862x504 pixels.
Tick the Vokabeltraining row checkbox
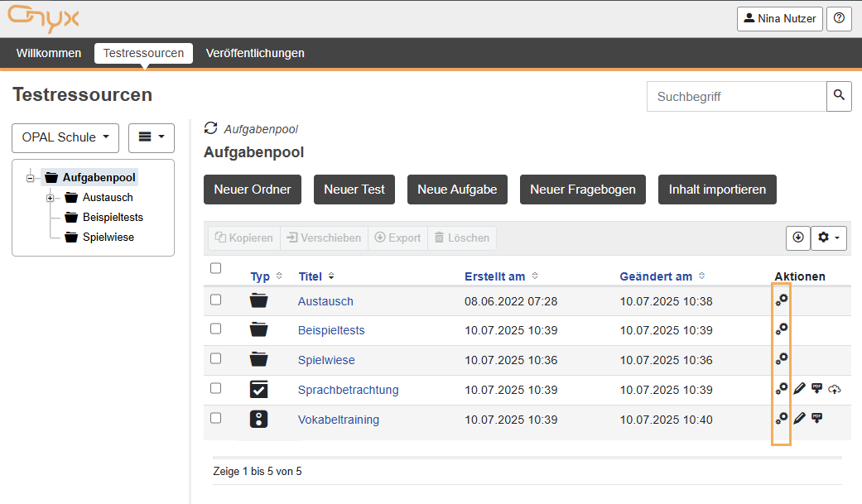[216, 418]
